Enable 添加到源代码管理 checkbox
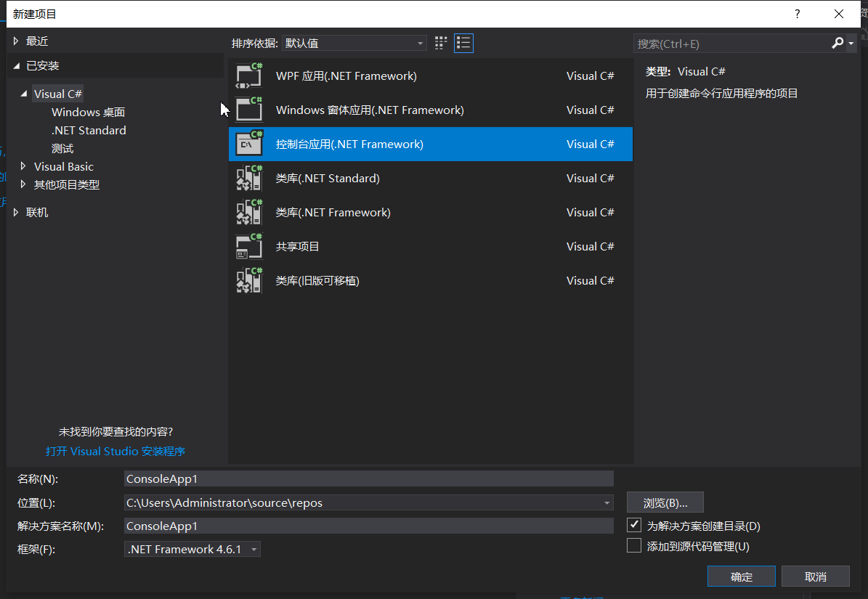868x599 pixels. (634, 546)
